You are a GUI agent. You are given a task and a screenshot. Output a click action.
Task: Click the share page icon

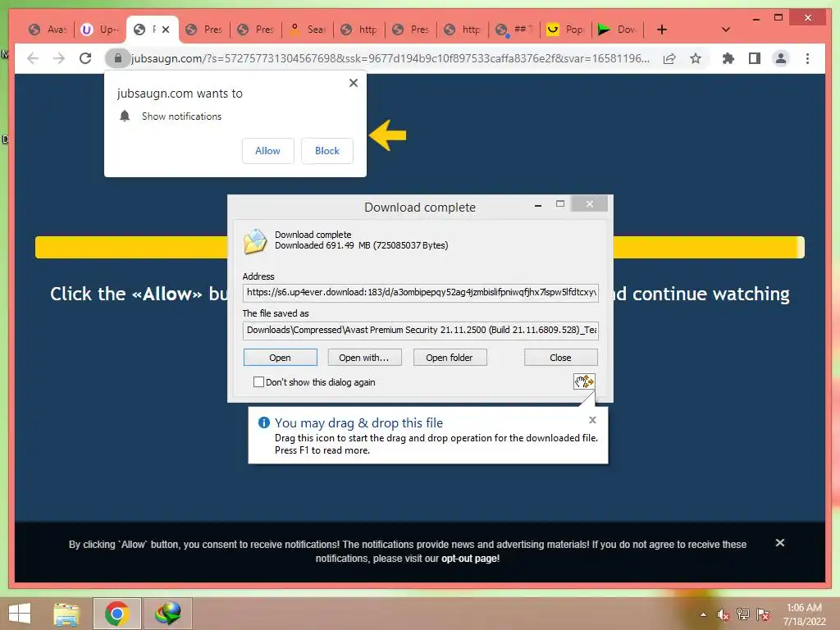(x=669, y=58)
